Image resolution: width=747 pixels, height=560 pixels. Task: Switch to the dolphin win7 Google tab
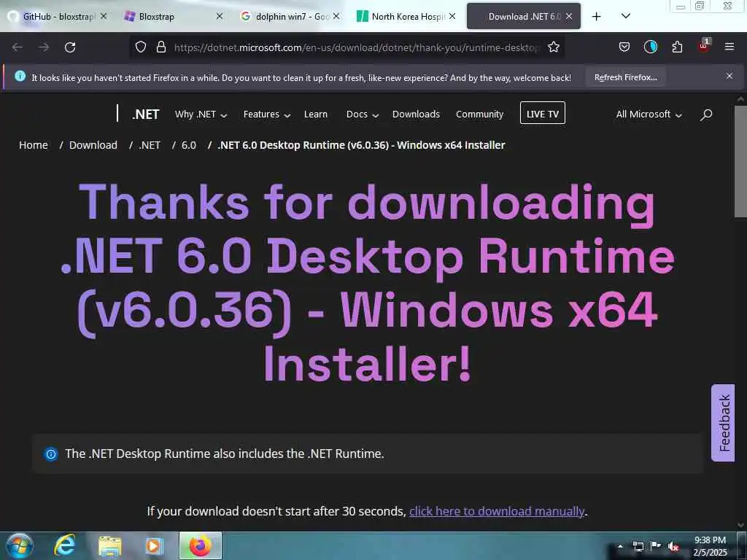[290, 16]
